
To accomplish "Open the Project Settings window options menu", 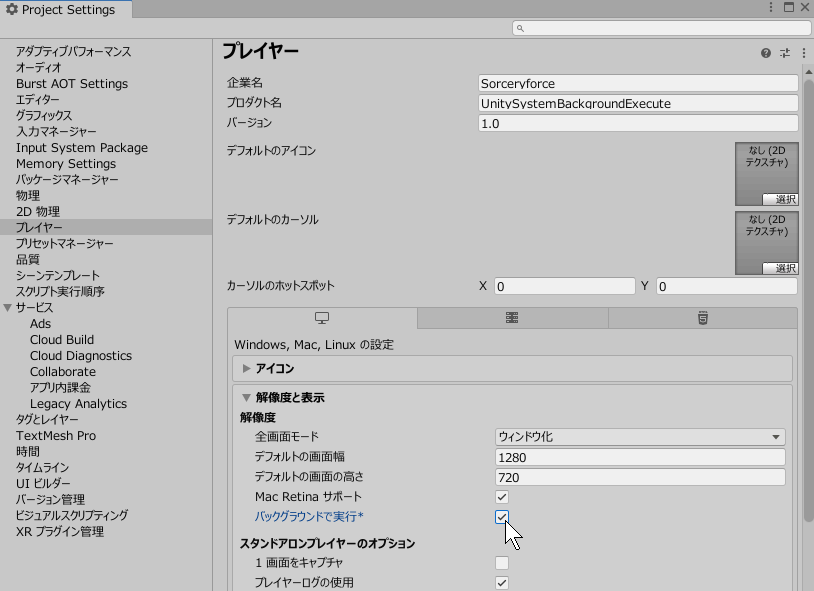I will point(771,8).
